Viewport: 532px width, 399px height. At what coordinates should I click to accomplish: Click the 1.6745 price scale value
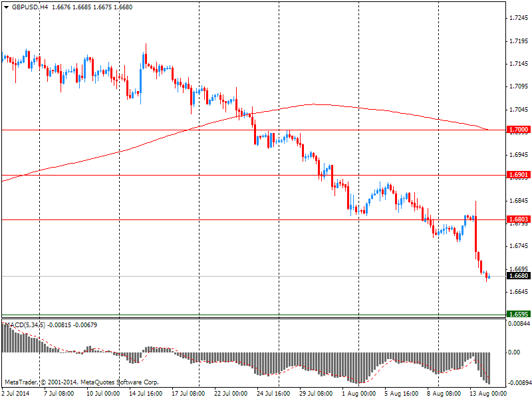pyautogui.click(x=519, y=246)
